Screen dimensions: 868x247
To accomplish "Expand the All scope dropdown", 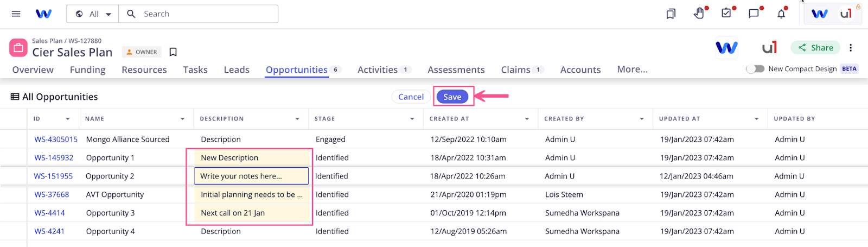I will 94,14.
